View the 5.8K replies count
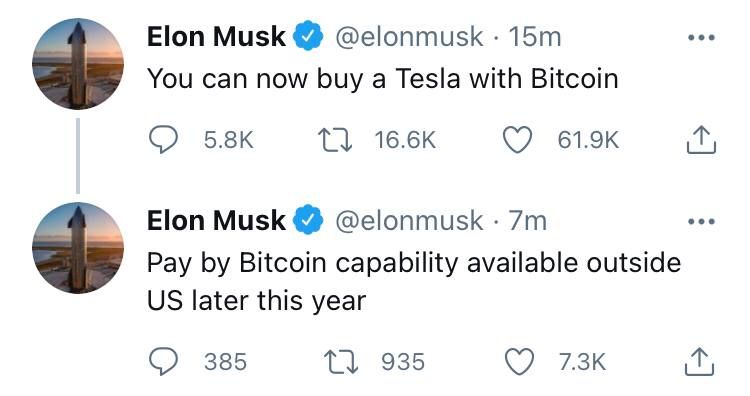This screenshot has width=750, height=396. point(229,140)
